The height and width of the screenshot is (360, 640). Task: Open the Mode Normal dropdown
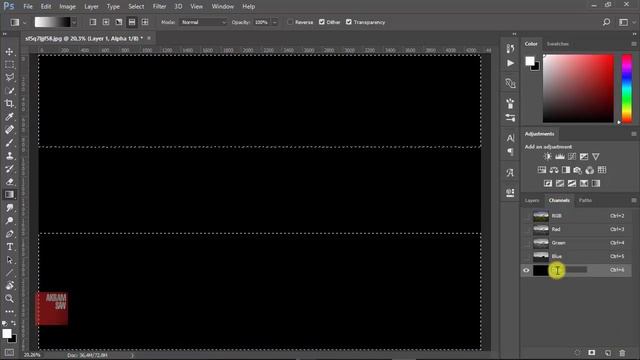pos(203,22)
